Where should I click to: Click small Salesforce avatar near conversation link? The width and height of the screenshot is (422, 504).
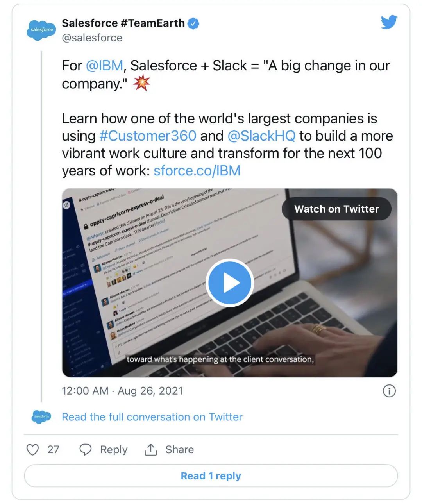(x=41, y=417)
